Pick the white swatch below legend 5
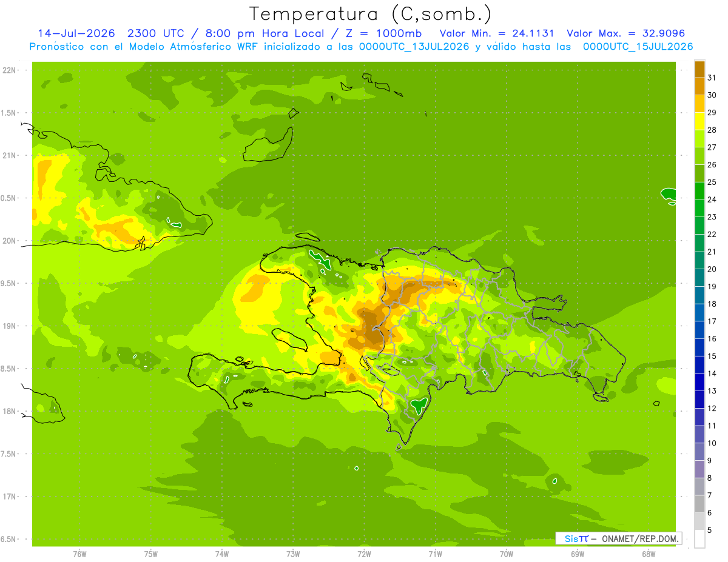 tap(699, 539)
